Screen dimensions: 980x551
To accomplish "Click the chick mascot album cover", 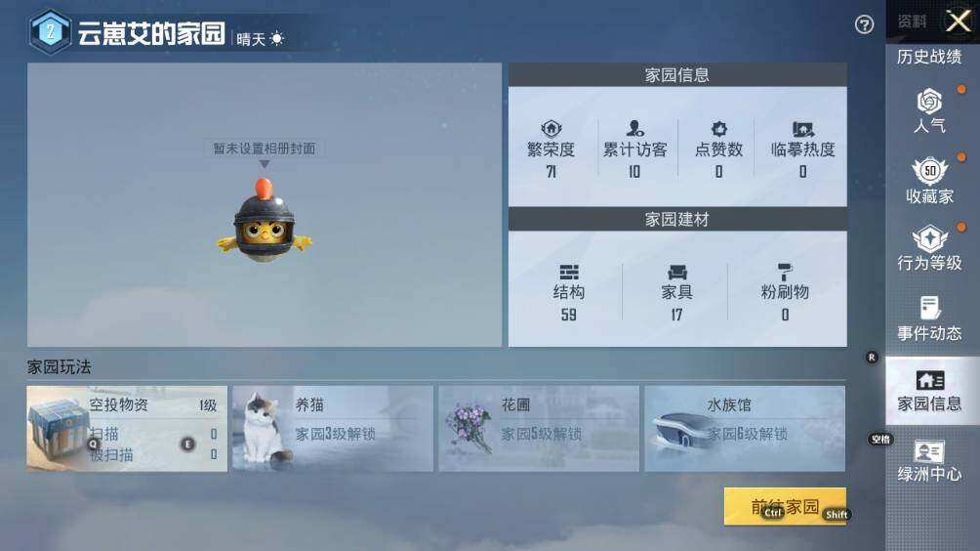I will click(x=265, y=219).
